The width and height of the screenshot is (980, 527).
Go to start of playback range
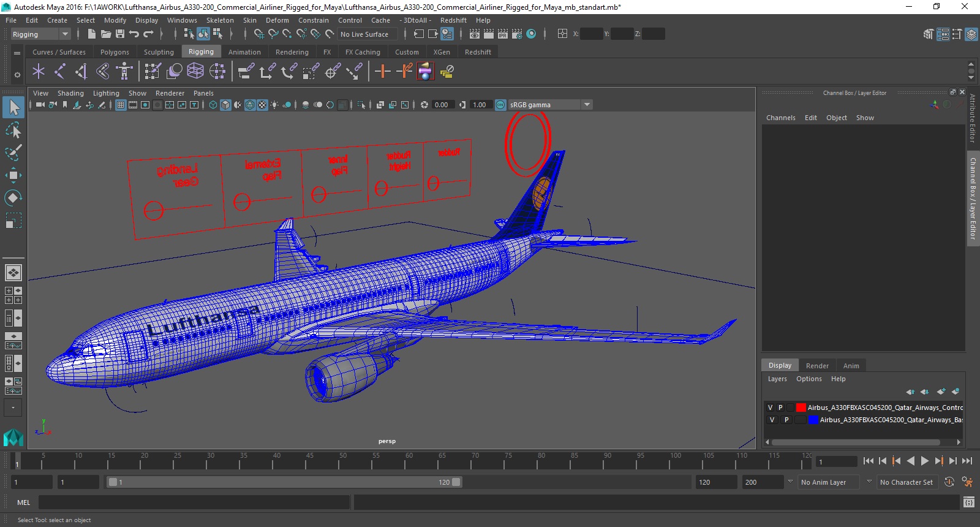tap(869, 461)
